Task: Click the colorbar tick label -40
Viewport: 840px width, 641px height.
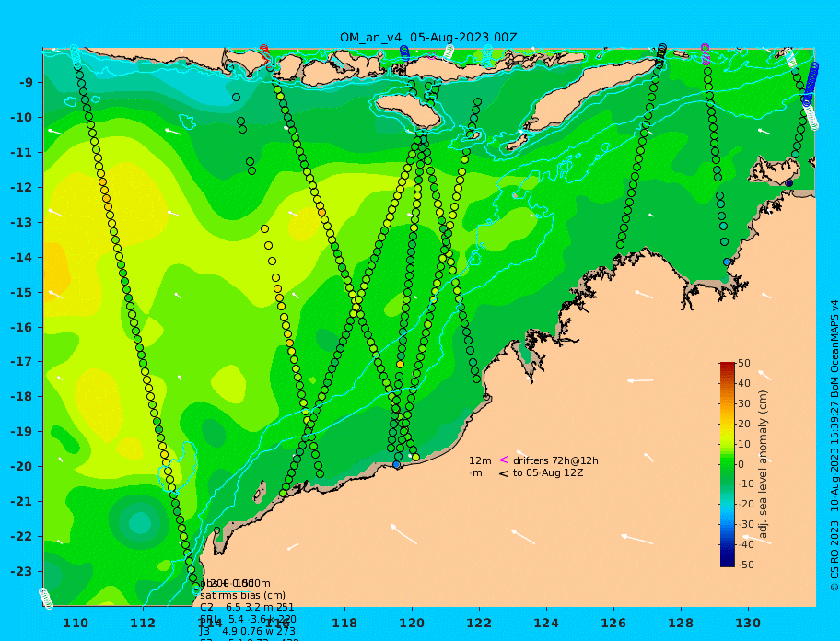Action: pos(744,544)
